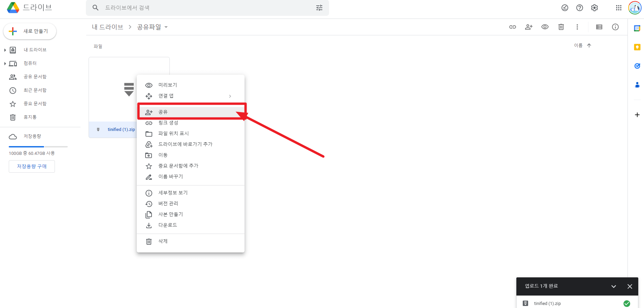Open the 공유파일 breadcrumb dropdown
This screenshot has height=308, width=644.
click(x=166, y=27)
